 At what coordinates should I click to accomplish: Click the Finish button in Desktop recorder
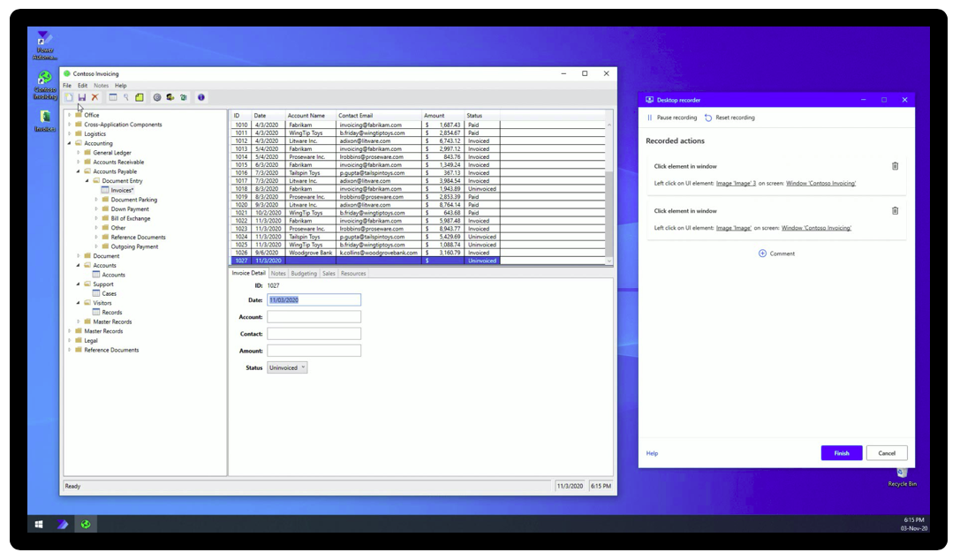coord(841,453)
